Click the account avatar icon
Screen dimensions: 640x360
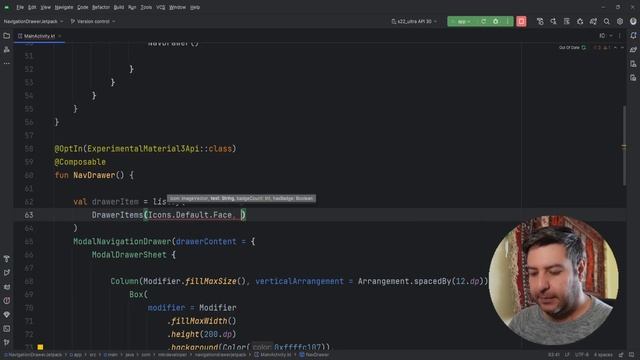(x=633, y=21)
